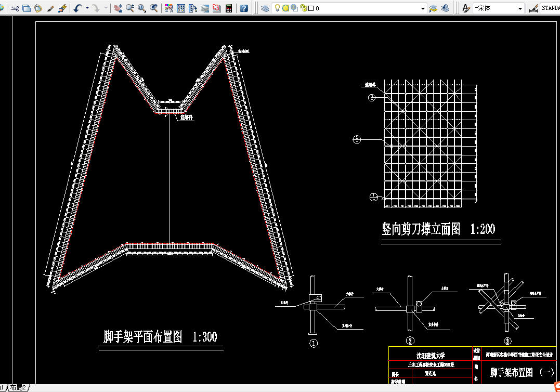Open the Tool Palettes window icon
This screenshot has height=392, width=560.
pos(193,8)
